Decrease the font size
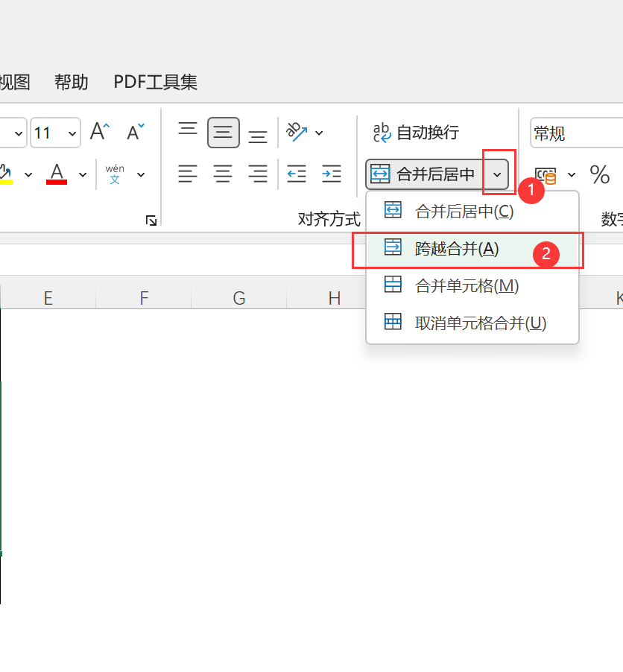This screenshot has height=672, width=623. (134, 133)
